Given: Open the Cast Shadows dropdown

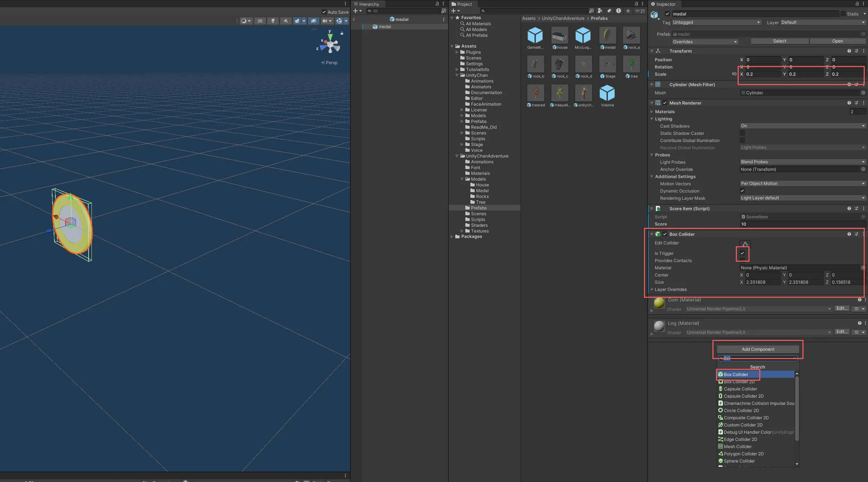Looking at the screenshot, I should tap(802, 126).
